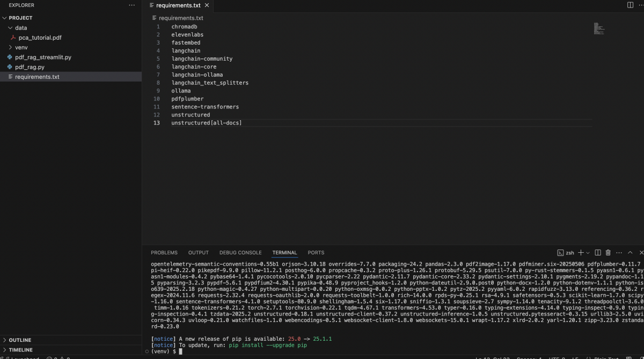Kill terminal with trash icon
This screenshot has height=359, width=644.
click(x=608, y=253)
